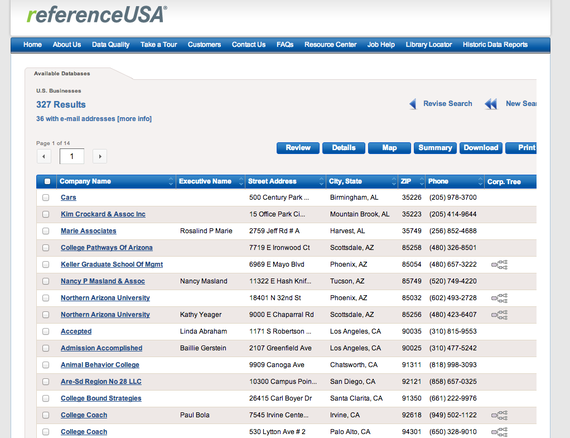Open Contact Us nav item

[249, 45]
